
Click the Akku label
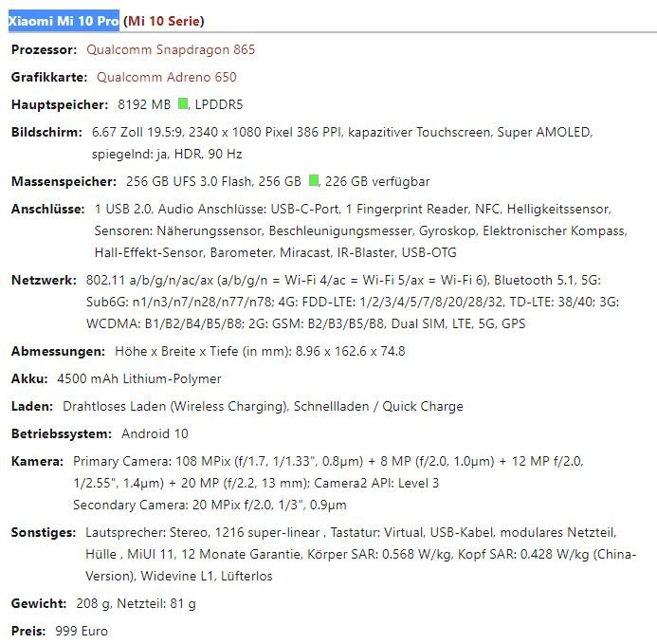29,378
